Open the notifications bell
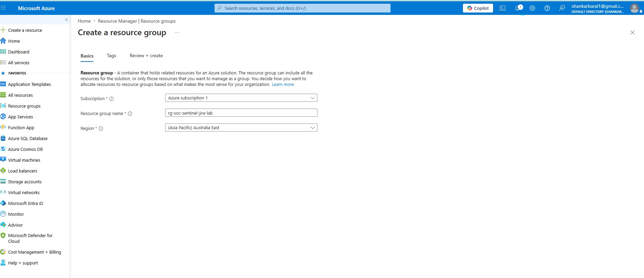This screenshot has width=644, height=278. (x=517, y=8)
